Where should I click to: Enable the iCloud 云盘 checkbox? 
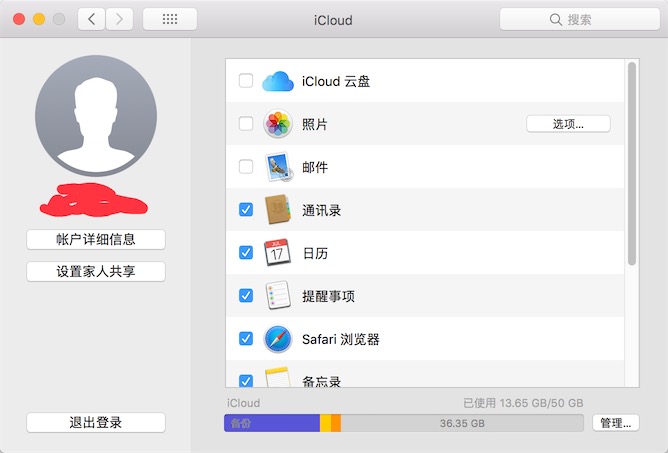[x=246, y=81]
